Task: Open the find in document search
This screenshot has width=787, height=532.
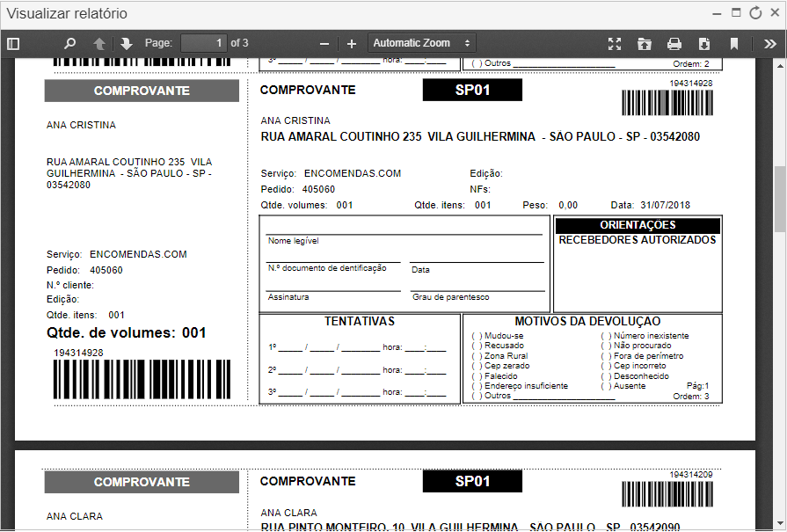Action: (69, 44)
